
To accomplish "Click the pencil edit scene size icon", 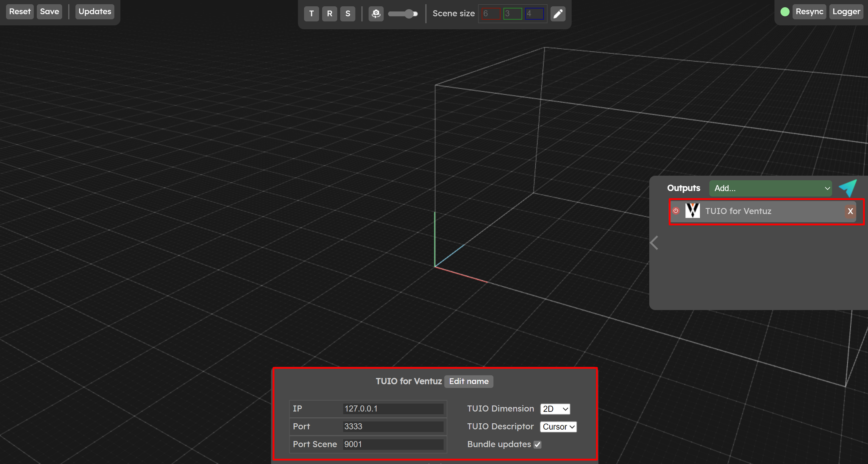I will click(x=558, y=14).
